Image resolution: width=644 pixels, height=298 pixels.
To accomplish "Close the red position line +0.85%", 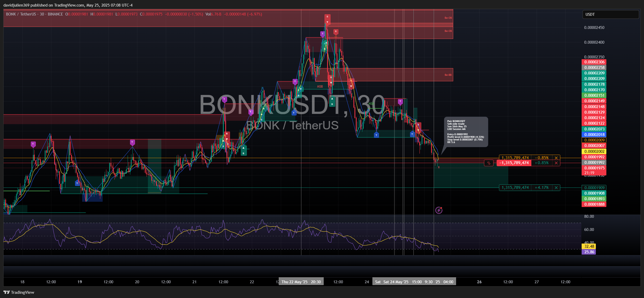I will coord(556,163).
